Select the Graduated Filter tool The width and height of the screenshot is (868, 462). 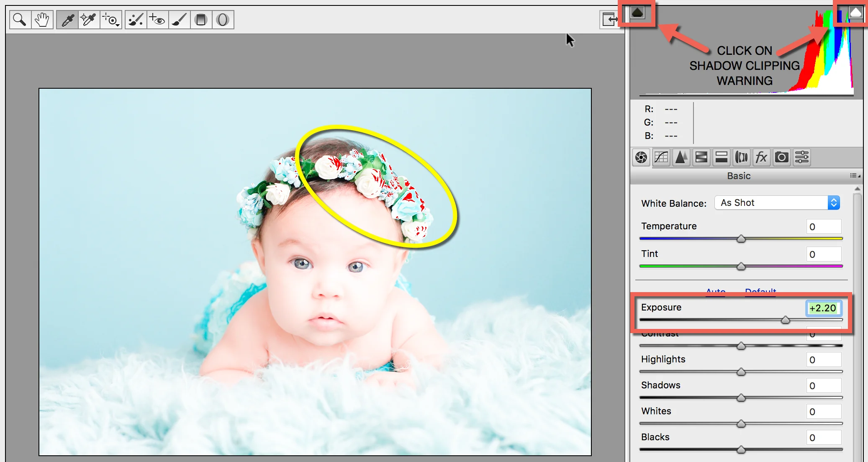pos(201,19)
